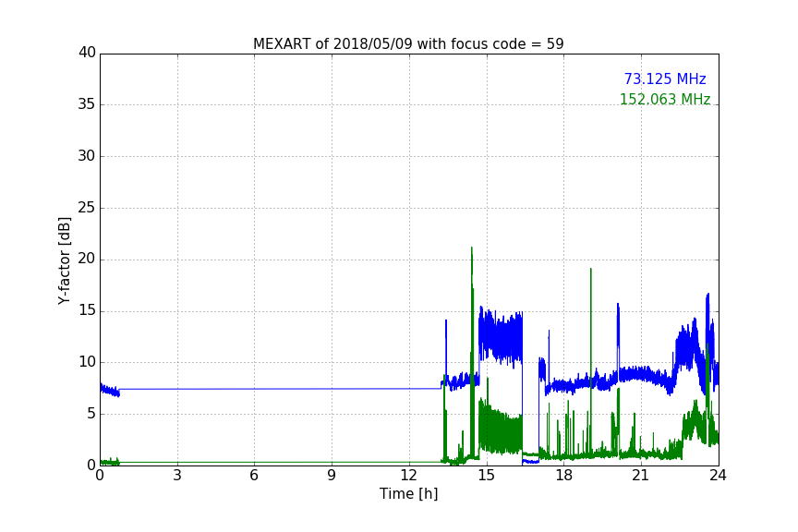Click the x-axis tick label '21'

[641, 476]
